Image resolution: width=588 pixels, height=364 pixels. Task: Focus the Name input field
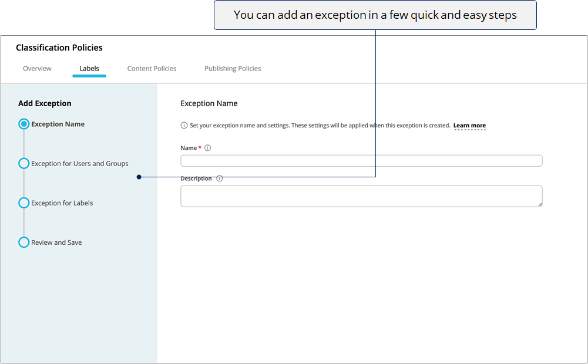coord(361,161)
